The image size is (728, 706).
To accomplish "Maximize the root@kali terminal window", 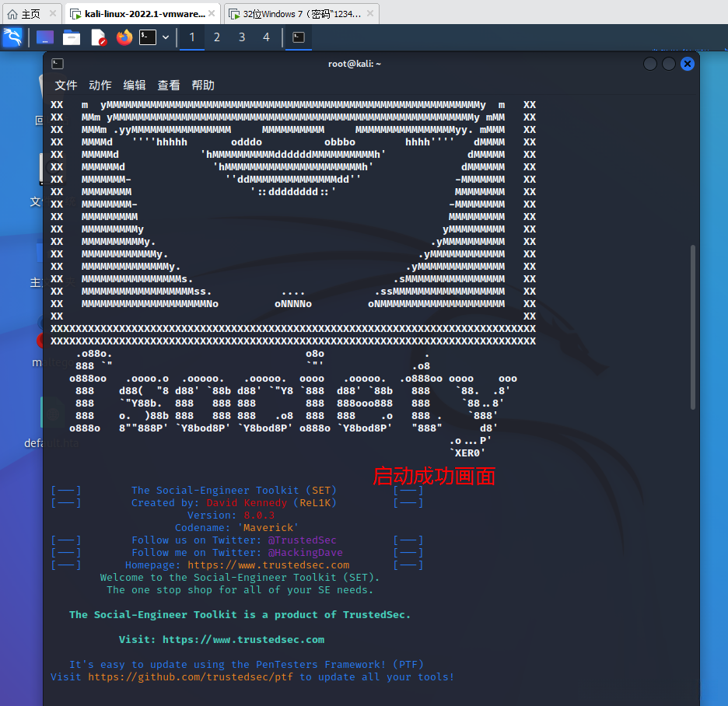I will (x=669, y=64).
